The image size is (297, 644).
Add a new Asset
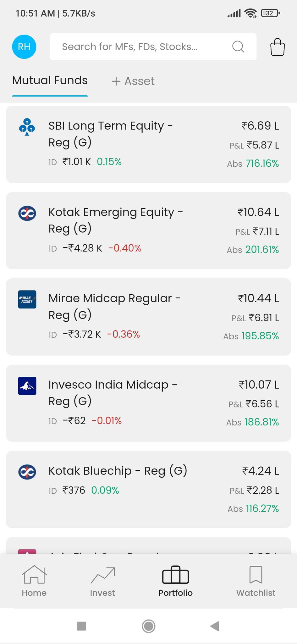(x=133, y=81)
